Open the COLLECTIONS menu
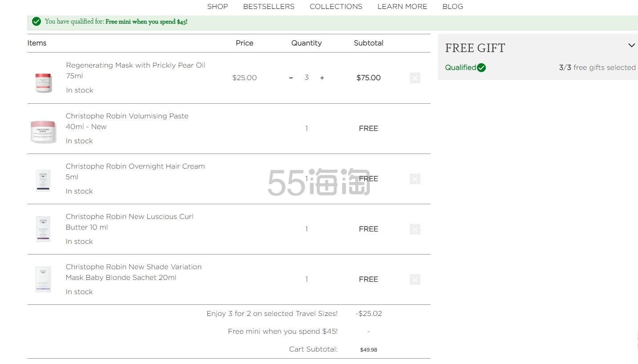The width and height of the screenshot is (638, 364). click(x=336, y=6)
